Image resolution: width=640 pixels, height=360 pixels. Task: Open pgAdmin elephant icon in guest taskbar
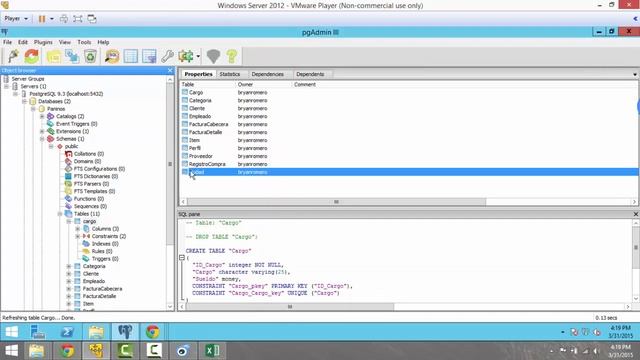click(125, 332)
